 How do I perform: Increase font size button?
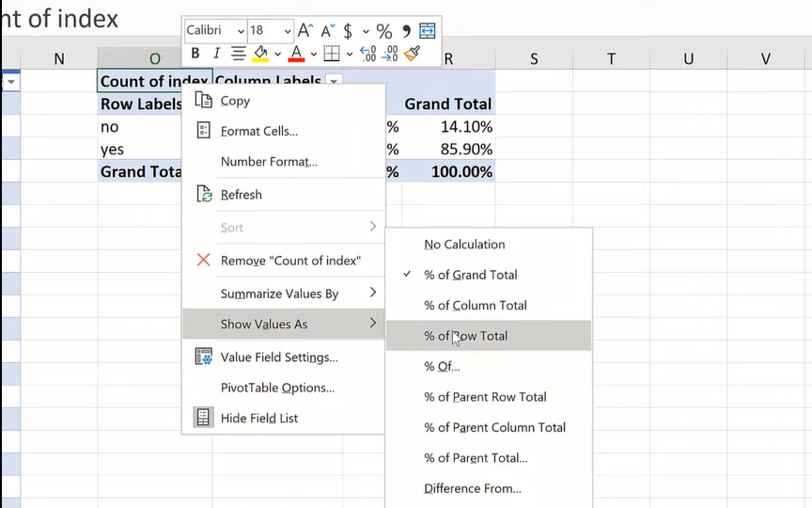[305, 31]
